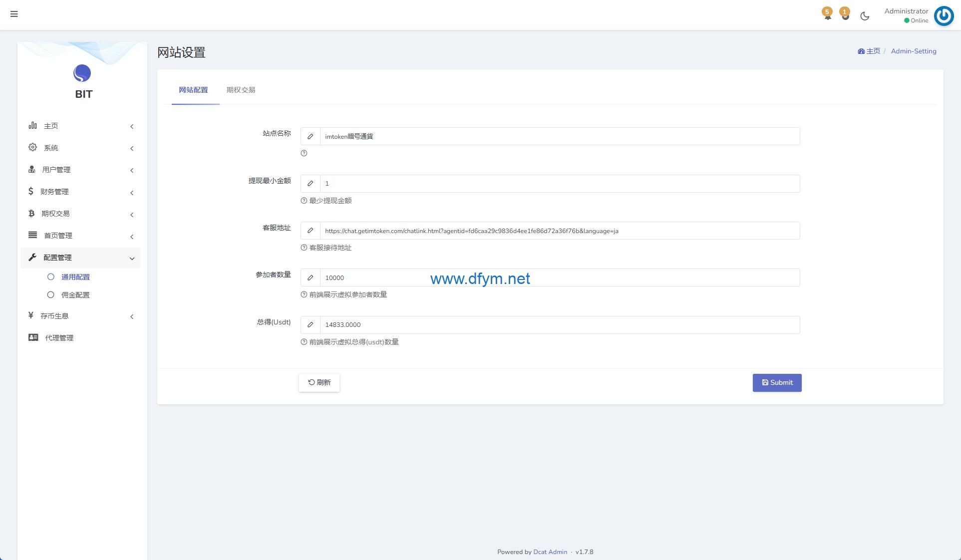Focus the 提现最小金额 input field
This screenshot has height=560, width=961.
[560, 184]
